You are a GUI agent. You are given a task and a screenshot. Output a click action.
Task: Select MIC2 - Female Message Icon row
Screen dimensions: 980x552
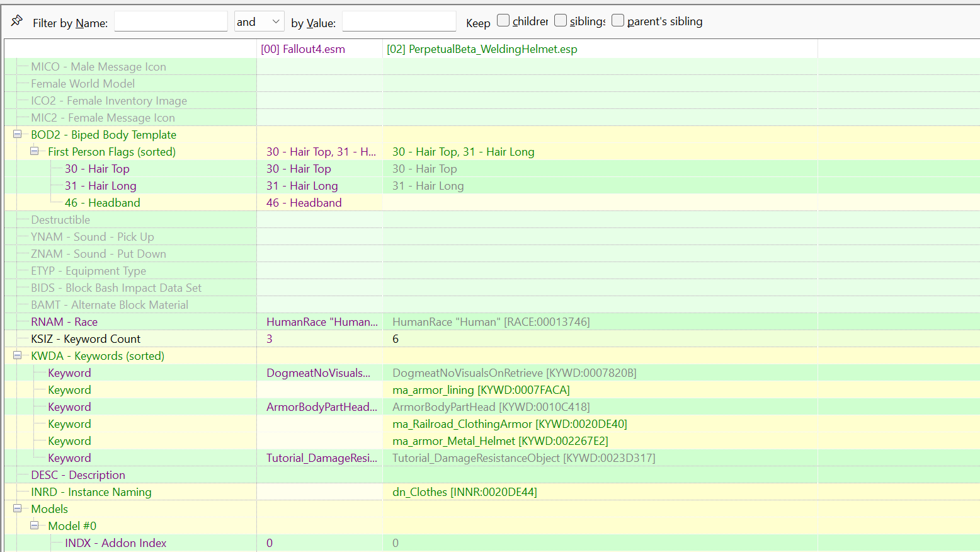103,118
